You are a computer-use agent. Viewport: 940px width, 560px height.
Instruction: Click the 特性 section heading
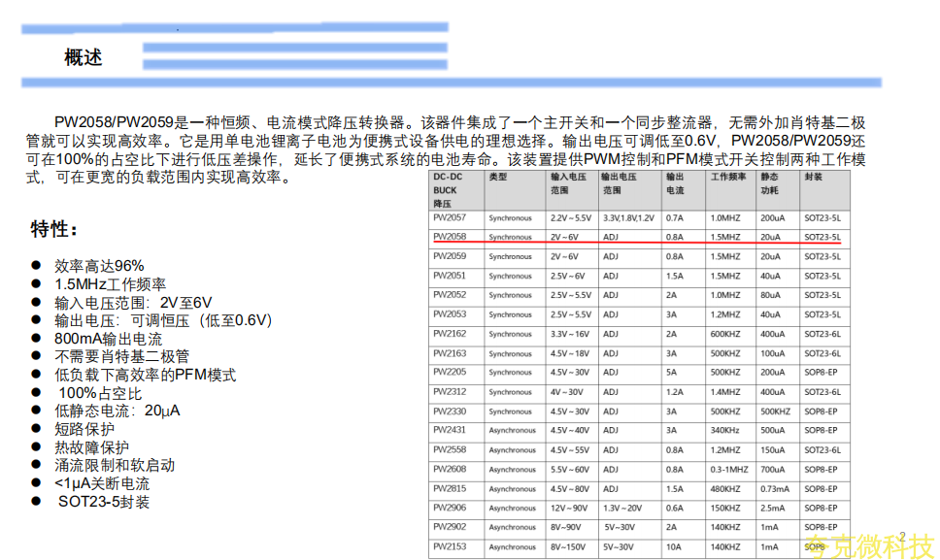tap(54, 229)
